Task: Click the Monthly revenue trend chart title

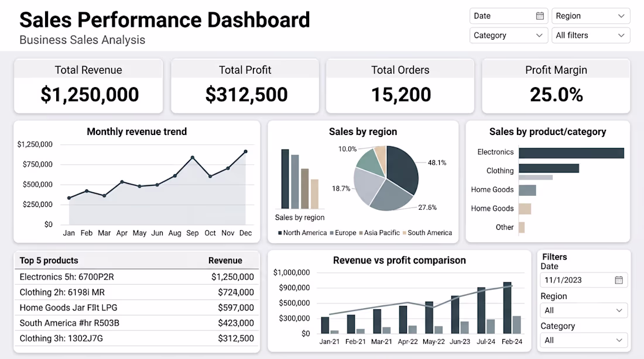Action: pyautogui.click(x=137, y=132)
